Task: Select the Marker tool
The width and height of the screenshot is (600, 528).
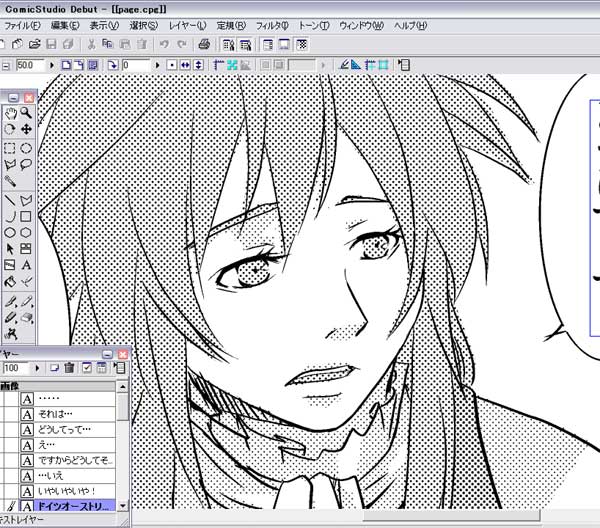Action: coord(10,318)
